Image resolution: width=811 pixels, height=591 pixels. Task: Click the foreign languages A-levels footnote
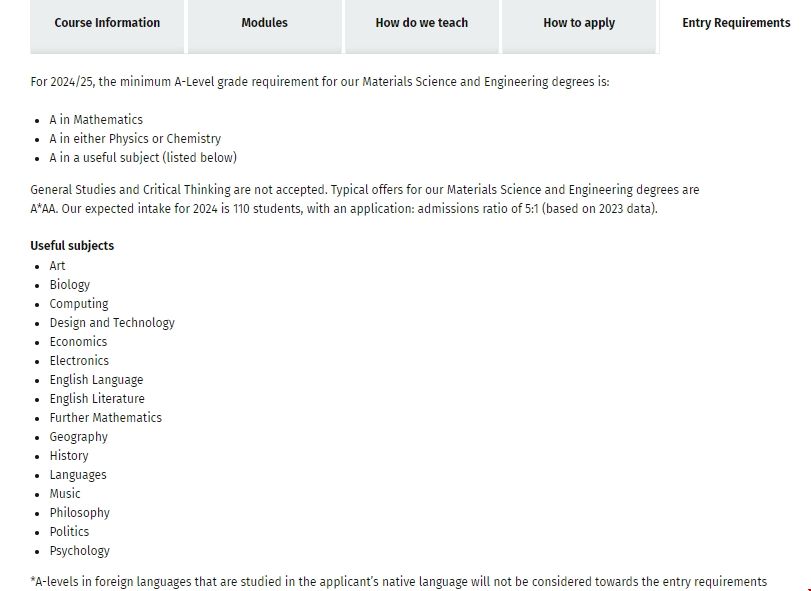[x=398, y=582]
